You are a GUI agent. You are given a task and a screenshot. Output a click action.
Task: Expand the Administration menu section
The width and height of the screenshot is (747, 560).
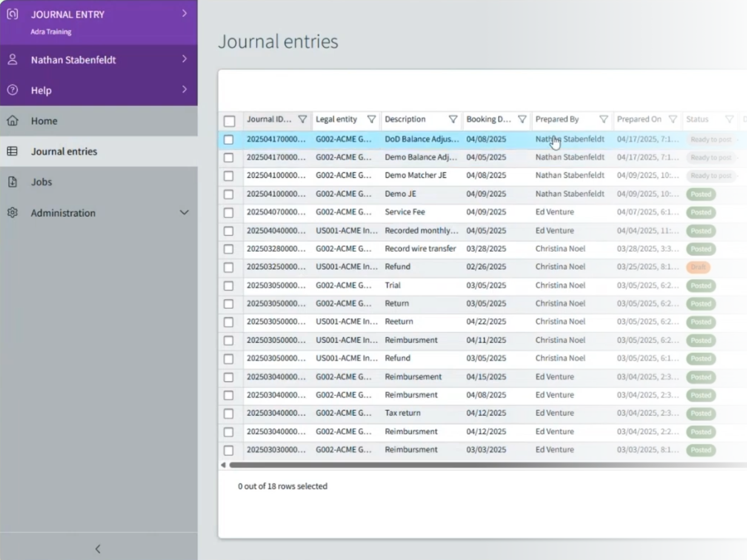[x=184, y=213]
